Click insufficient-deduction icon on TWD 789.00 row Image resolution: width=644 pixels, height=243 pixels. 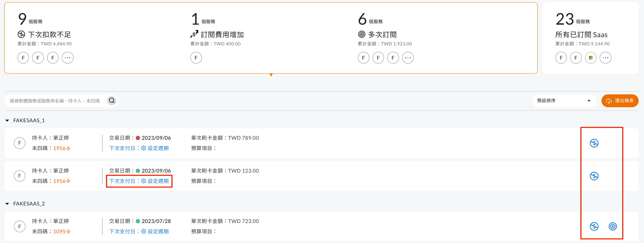(594, 143)
